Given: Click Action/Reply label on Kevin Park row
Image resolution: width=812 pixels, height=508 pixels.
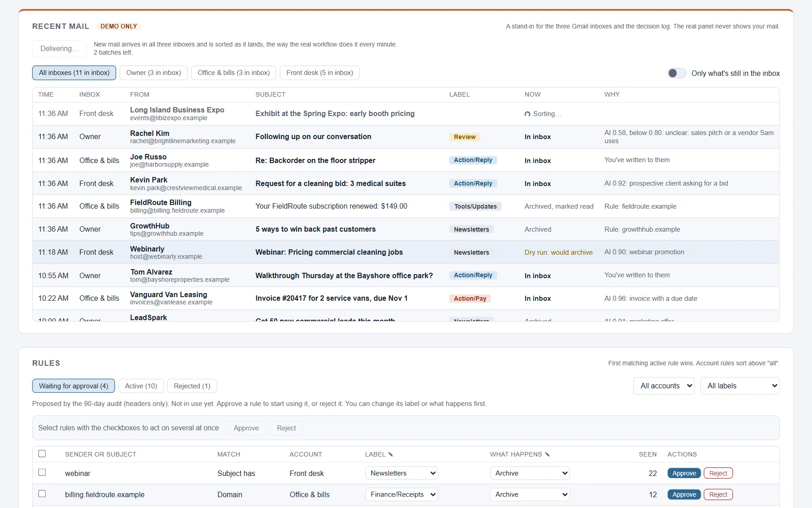Looking at the screenshot, I should point(473,183).
